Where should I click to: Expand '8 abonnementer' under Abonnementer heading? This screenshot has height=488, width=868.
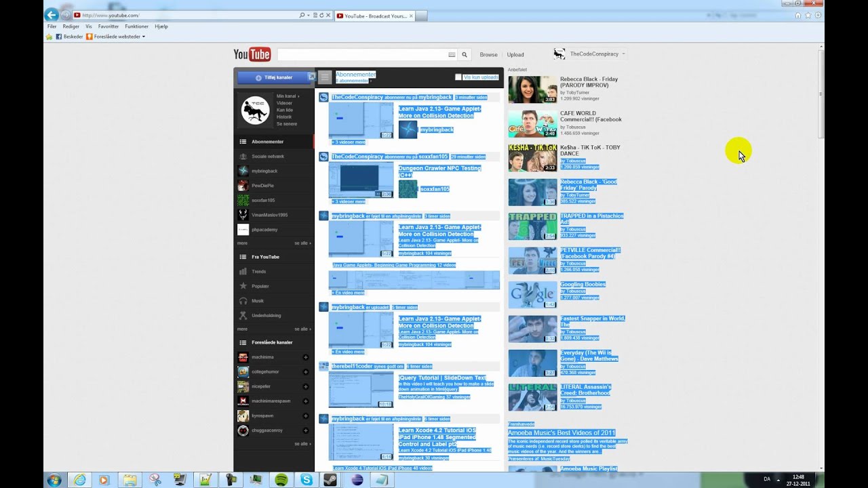(353, 81)
